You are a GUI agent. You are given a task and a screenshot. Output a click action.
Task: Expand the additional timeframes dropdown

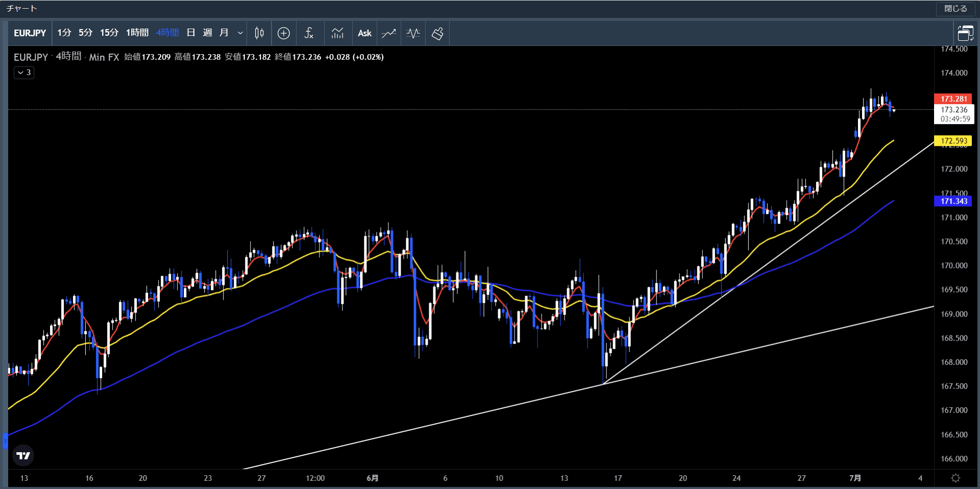click(240, 33)
